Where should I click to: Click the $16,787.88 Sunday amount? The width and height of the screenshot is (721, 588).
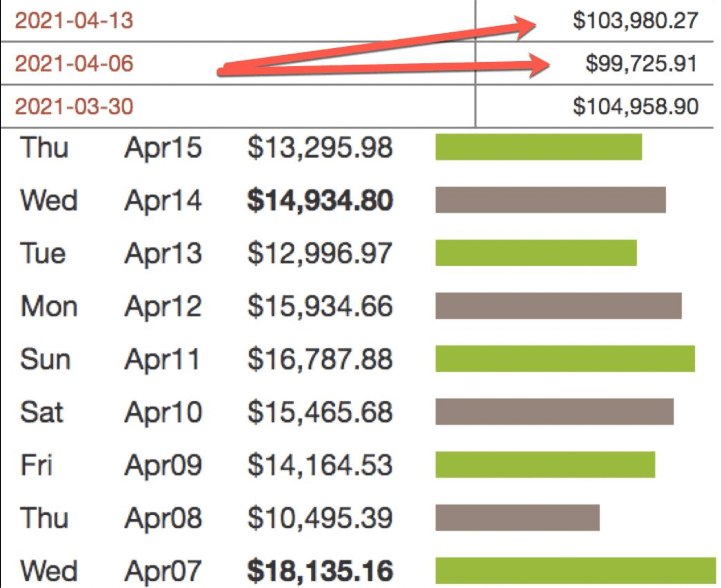point(320,360)
